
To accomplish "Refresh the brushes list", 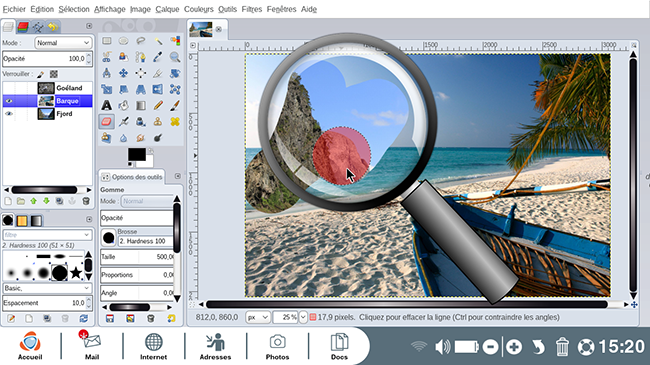I will click(84, 318).
